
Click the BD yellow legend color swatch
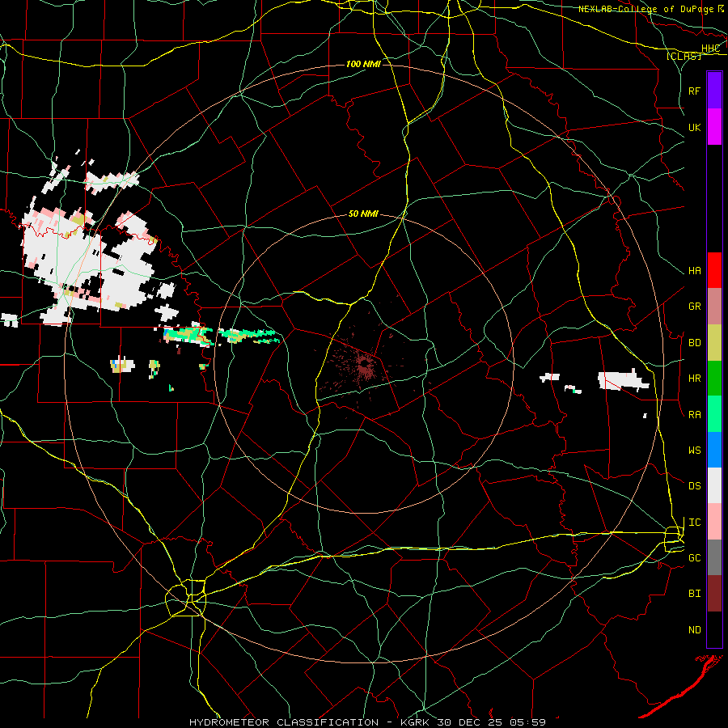pos(714,343)
